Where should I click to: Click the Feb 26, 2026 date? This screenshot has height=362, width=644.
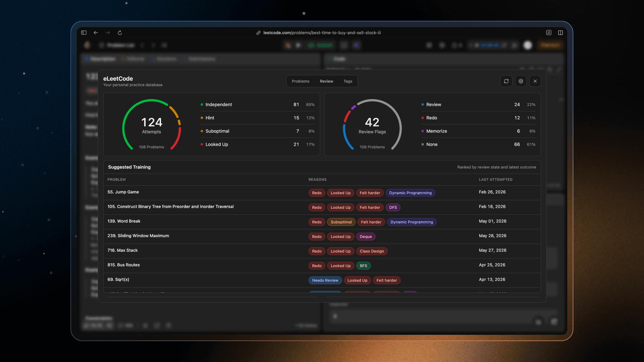click(x=492, y=192)
